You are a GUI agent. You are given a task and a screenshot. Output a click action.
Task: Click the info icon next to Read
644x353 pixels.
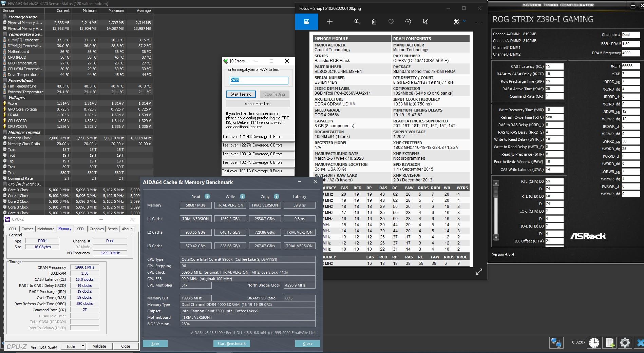(207, 196)
